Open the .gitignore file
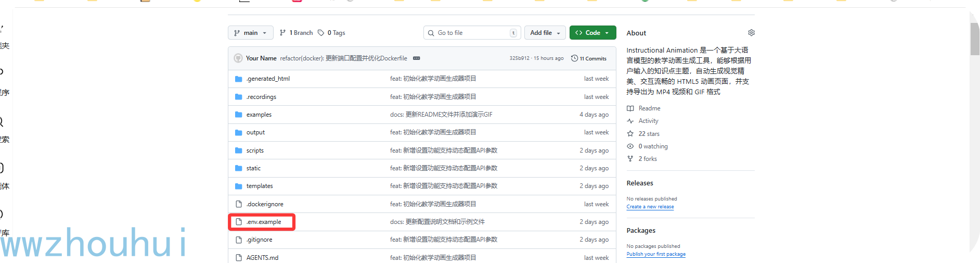 pos(259,240)
